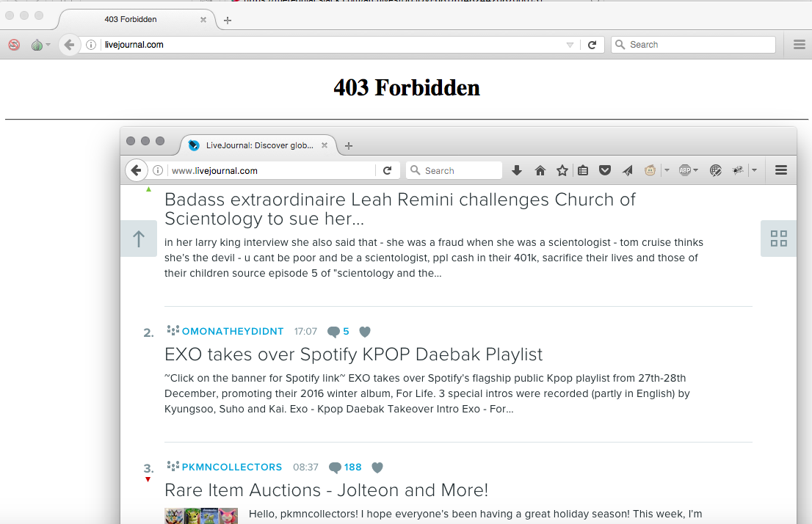Open the Adblock Plus dropdown arrow
812x524 pixels.
695,170
